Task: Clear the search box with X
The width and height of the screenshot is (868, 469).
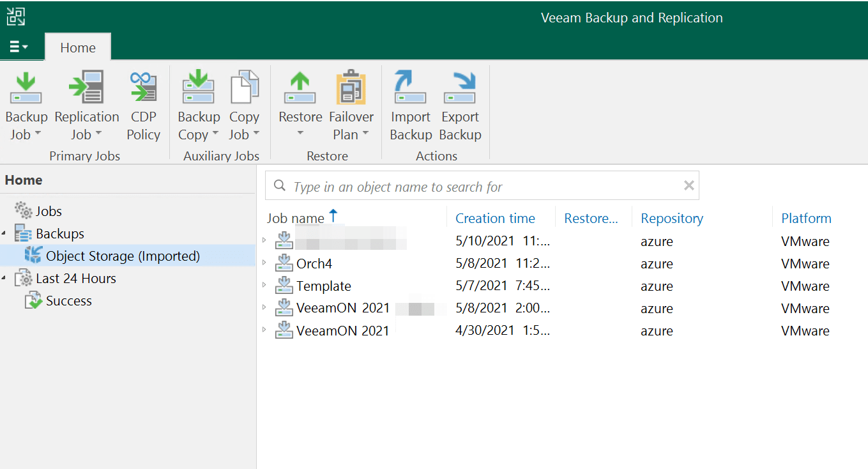Action: [689, 186]
